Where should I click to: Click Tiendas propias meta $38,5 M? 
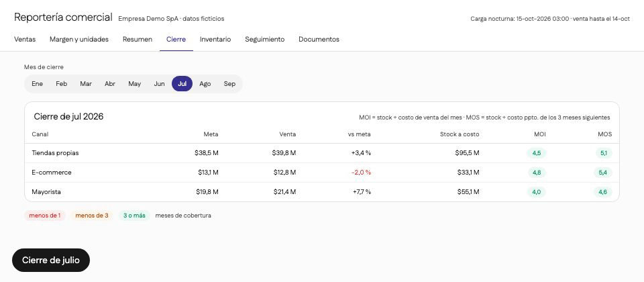pyautogui.click(x=206, y=153)
